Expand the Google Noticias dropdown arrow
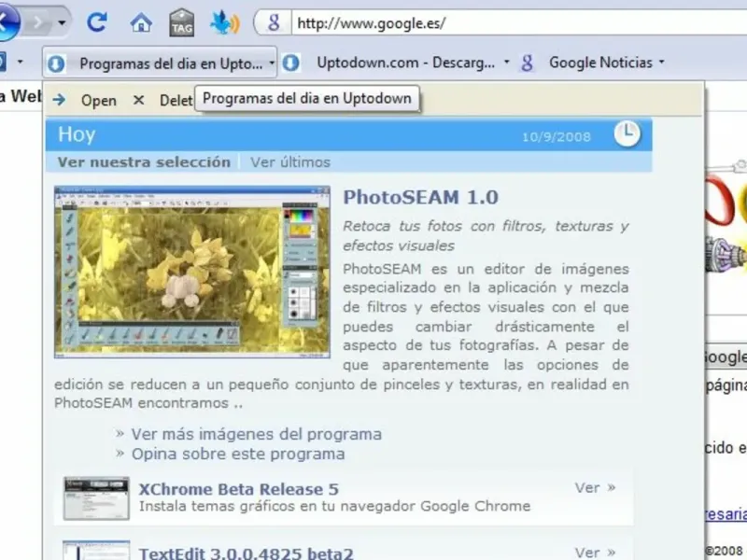The width and height of the screenshot is (747, 560). 662,62
